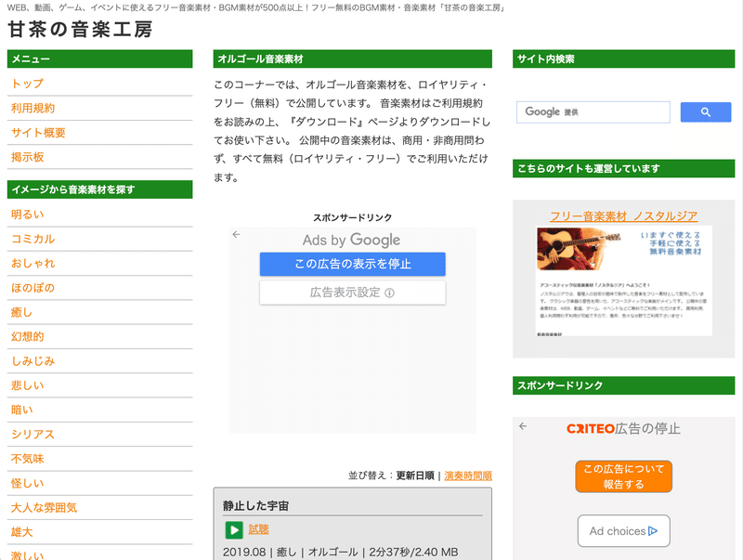Open the トップ menu link

pyautogui.click(x=28, y=84)
